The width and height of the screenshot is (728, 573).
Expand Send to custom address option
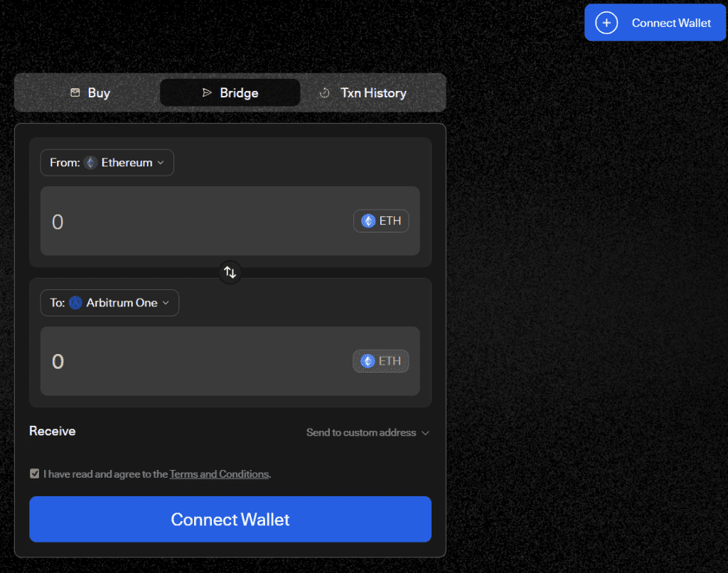tap(368, 432)
